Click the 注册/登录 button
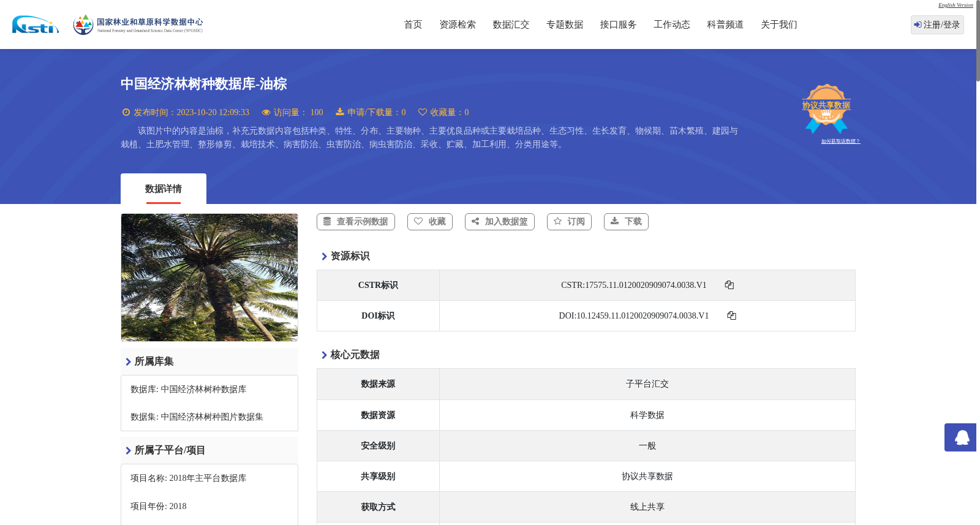980x525 pixels. point(937,25)
